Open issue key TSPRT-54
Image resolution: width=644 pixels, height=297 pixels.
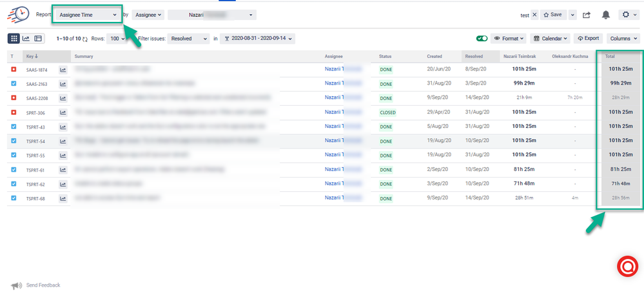click(35, 141)
